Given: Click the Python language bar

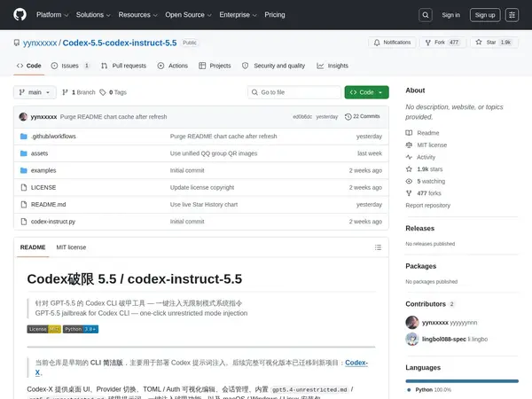Looking at the screenshot, I should (x=462, y=381).
